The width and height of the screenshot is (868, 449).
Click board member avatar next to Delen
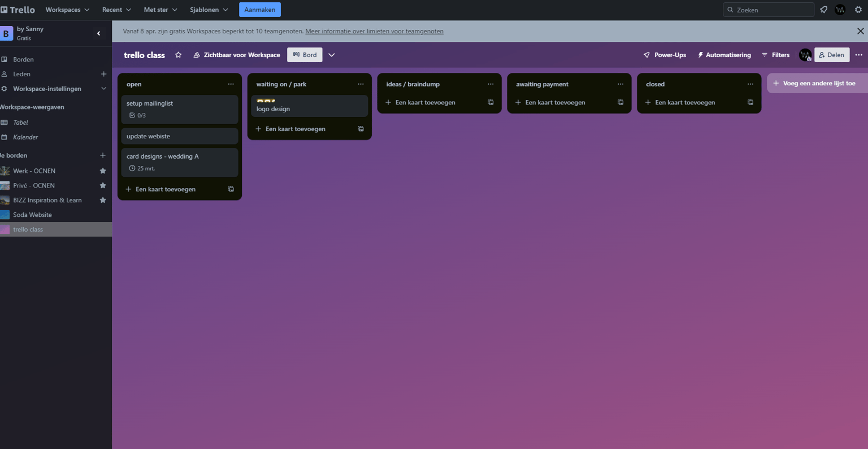pyautogui.click(x=805, y=55)
